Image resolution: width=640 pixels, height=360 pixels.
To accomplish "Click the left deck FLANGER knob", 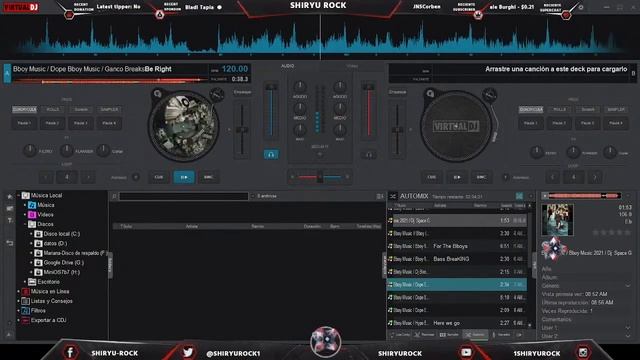I will [x=67, y=151].
